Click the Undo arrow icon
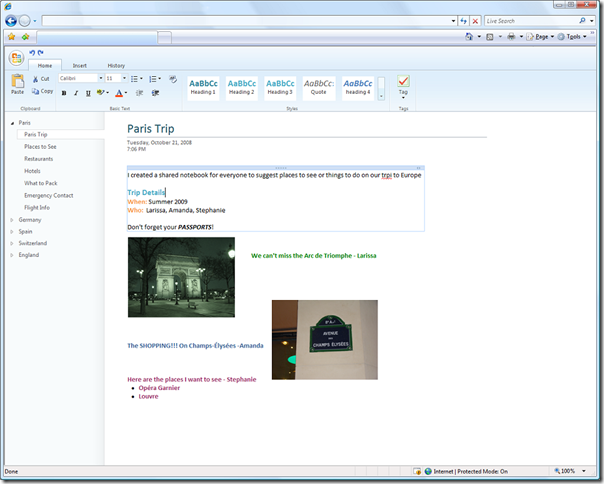Screen dimensions: 604x484 pyautogui.click(x=32, y=53)
